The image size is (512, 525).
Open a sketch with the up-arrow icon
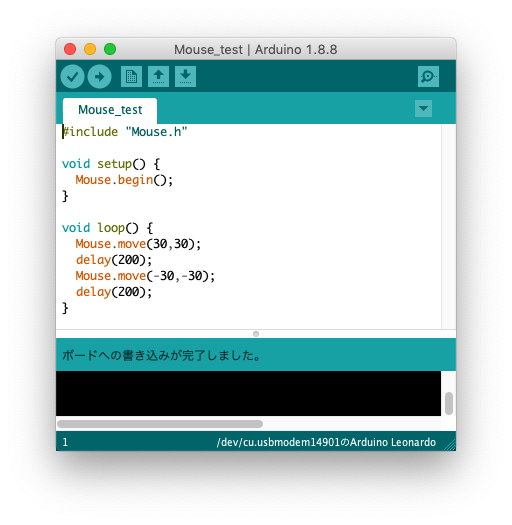[158, 77]
